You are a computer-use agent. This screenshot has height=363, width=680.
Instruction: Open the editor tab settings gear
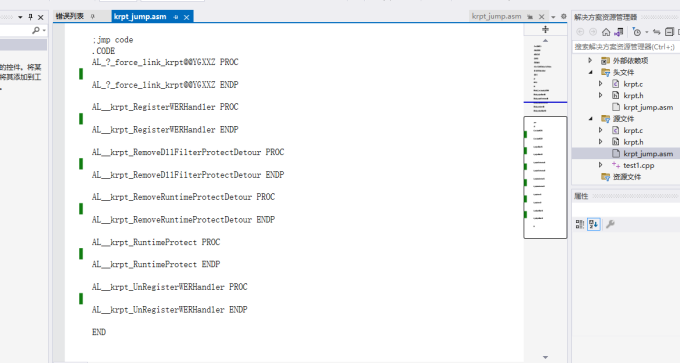pyautogui.click(x=563, y=16)
